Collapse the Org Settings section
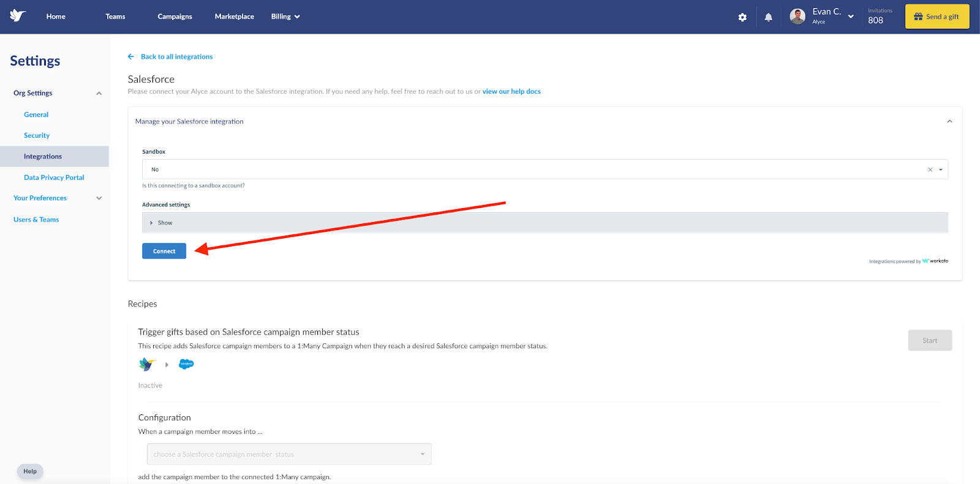Image resolution: width=980 pixels, height=484 pixels. [x=99, y=93]
